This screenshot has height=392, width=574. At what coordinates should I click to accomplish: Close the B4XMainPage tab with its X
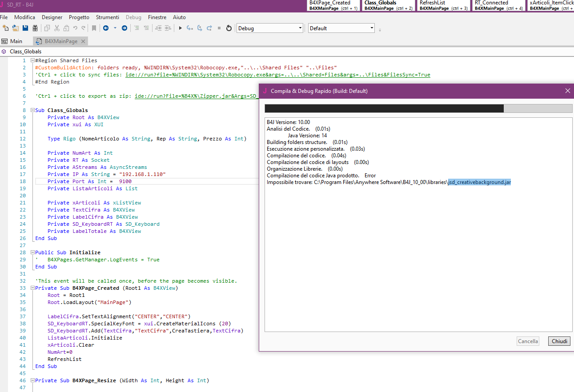(83, 41)
